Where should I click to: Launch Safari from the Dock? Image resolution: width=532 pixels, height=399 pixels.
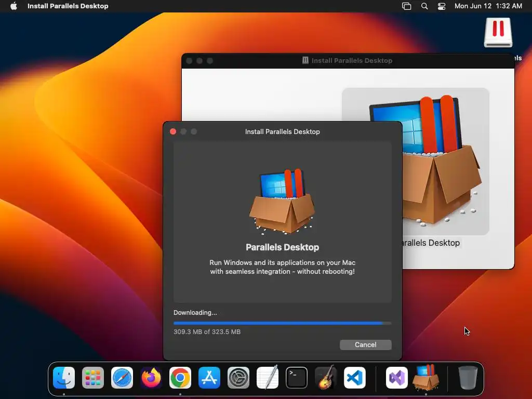tap(122, 378)
